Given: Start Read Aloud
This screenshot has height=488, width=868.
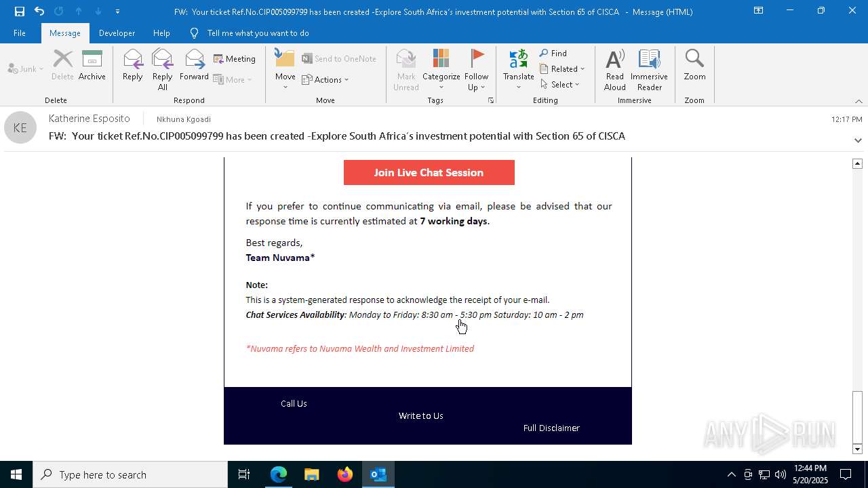Looking at the screenshot, I should (615, 70).
